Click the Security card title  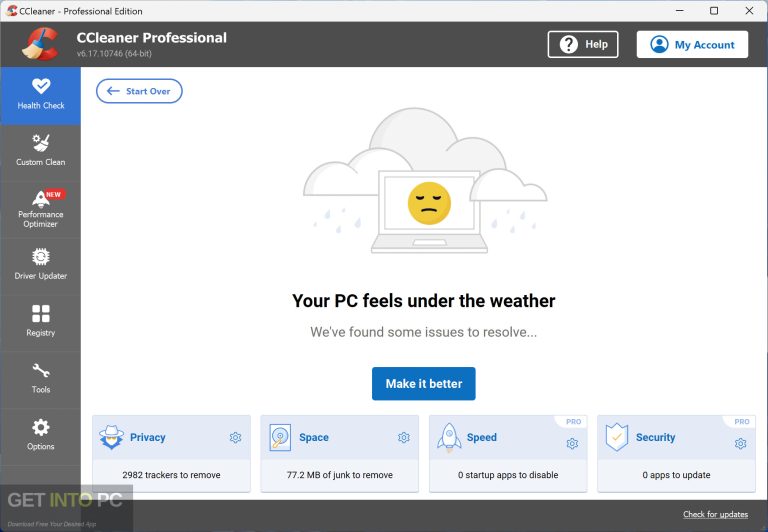(x=655, y=437)
